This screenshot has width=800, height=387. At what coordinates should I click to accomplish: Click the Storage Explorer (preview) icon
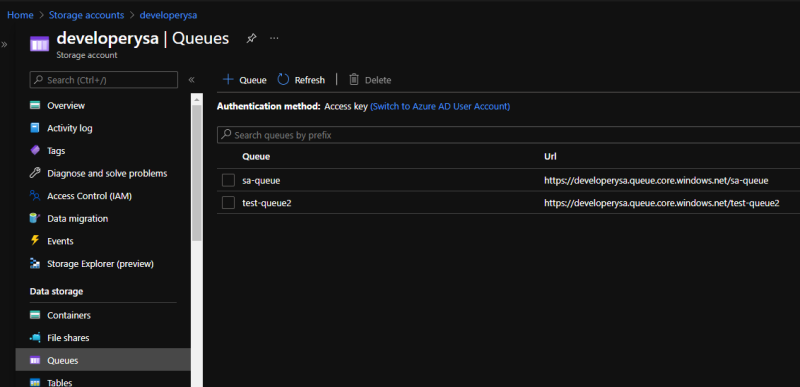tap(35, 264)
